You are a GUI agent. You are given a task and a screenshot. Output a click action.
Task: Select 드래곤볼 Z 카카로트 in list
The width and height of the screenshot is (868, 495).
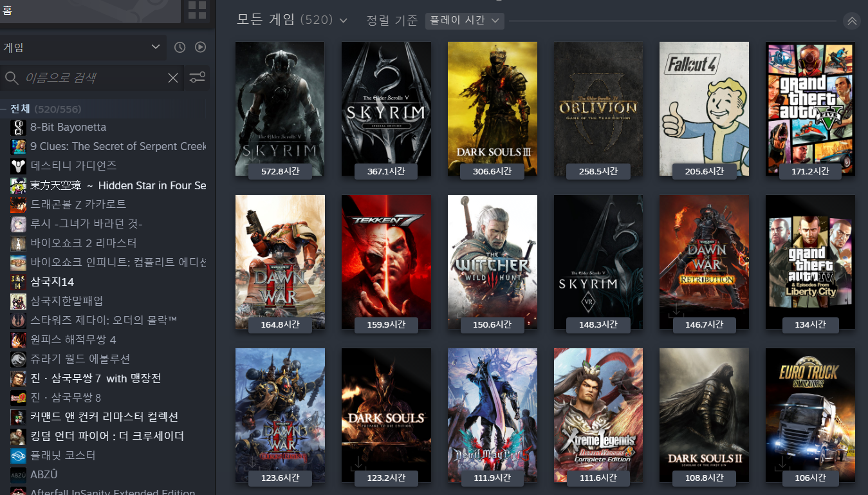pos(78,204)
